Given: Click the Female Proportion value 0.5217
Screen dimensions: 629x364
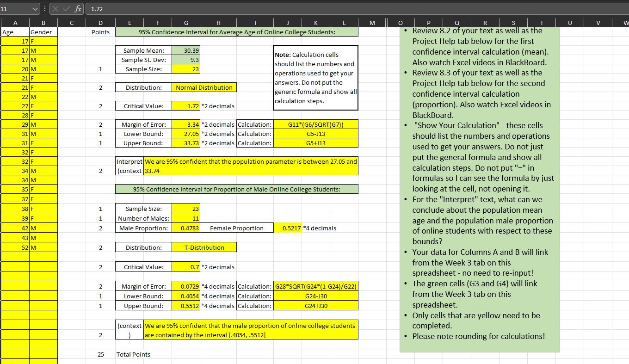Looking at the screenshot, I should coord(288,228).
